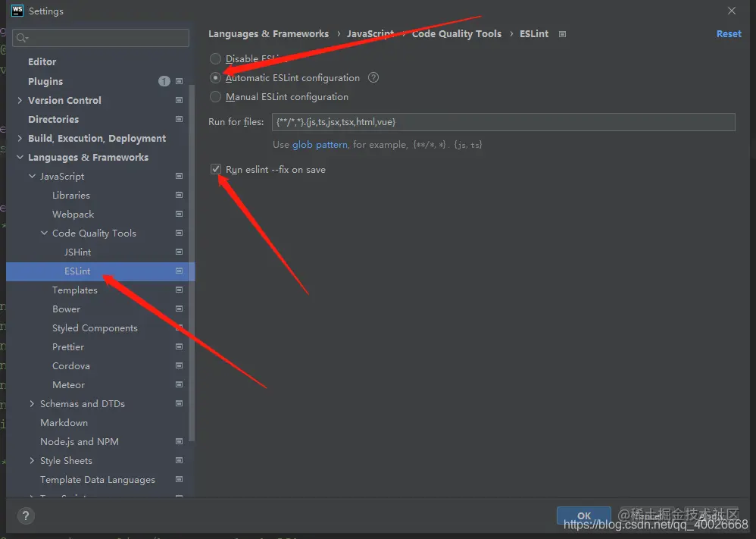Screen dimensions: 756x539
Task: Select Styled Components settings page
Action: [x=95, y=327]
